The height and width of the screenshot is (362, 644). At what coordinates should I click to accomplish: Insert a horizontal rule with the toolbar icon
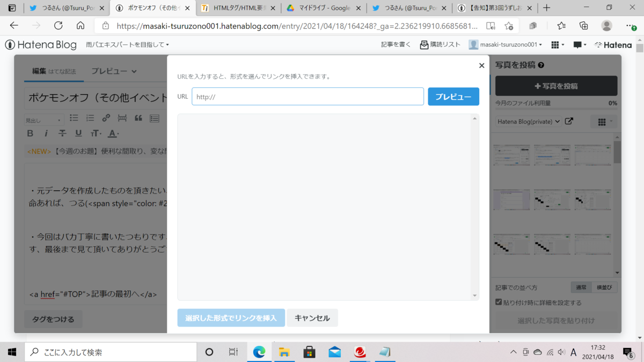(122, 118)
